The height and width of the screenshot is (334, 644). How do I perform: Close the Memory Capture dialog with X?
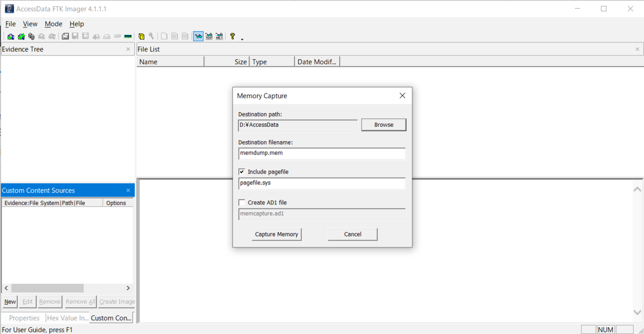tap(402, 96)
